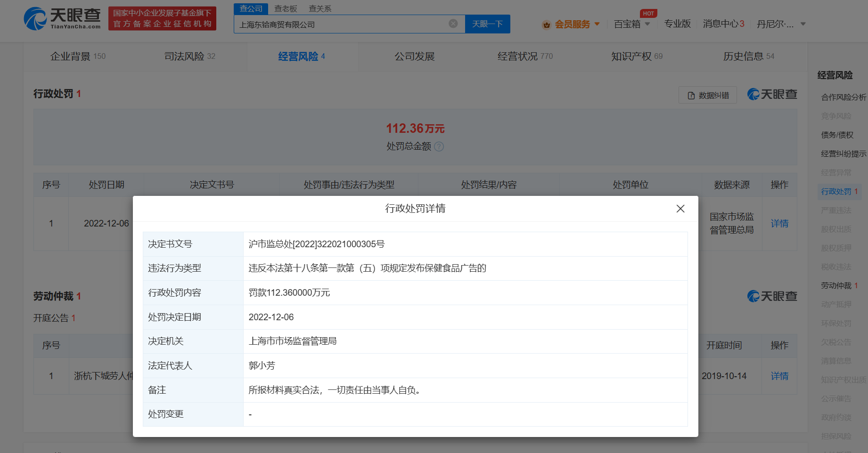Click the 开庭时间 column header
This screenshot has height=453, width=868.
click(x=724, y=345)
